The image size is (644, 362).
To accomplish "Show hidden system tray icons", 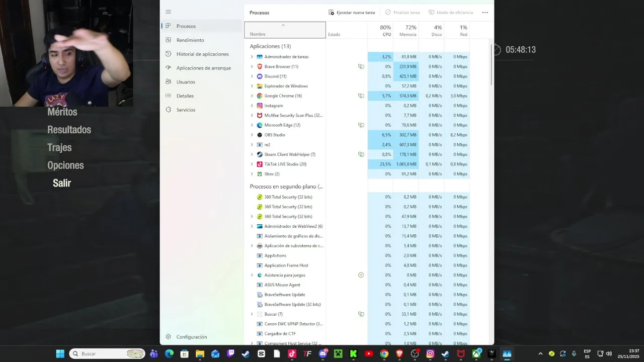I will coord(540,353).
